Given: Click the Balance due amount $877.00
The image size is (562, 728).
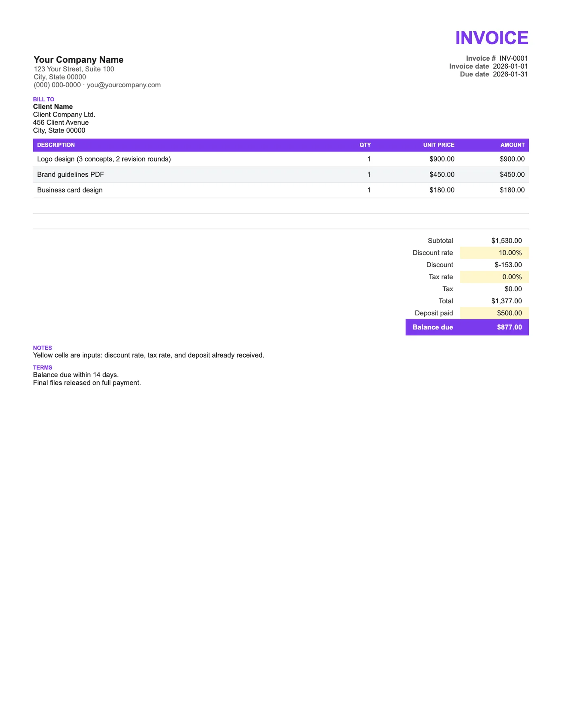Looking at the screenshot, I should click(509, 327).
